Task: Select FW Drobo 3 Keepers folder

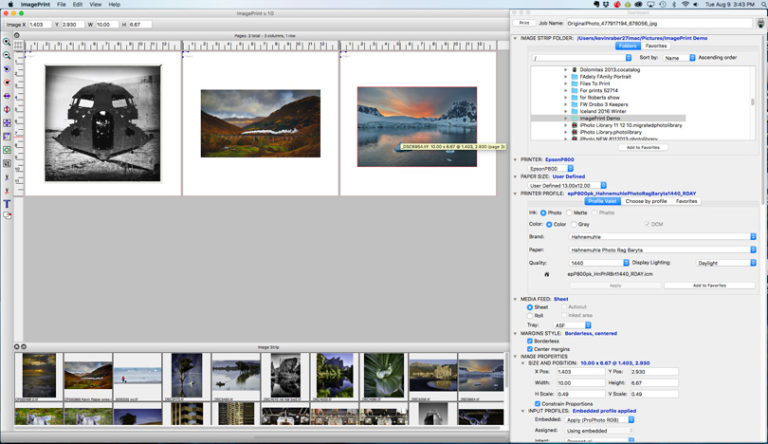Action: [x=603, y=104]
